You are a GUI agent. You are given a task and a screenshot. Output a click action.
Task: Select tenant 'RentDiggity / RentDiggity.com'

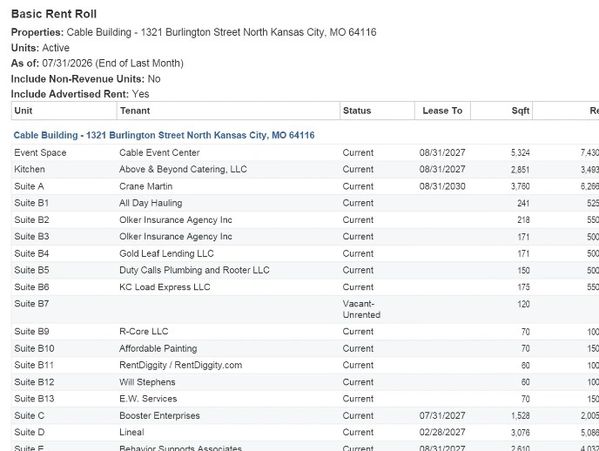[x=180, y=365]
